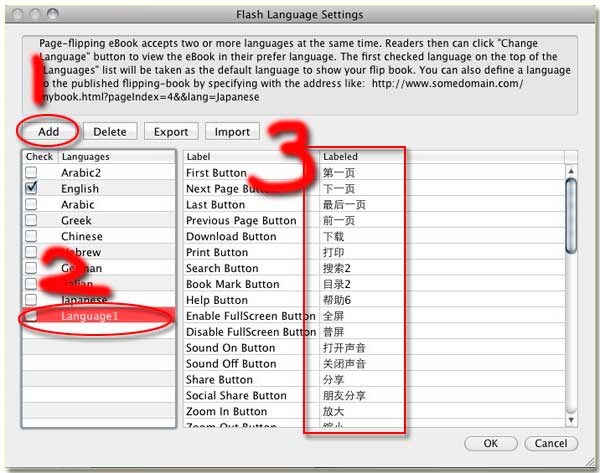Viewport: 600px width, 473px height.
Task: Check the Arabic2 language checkbox
Action: tap(31, 172)
